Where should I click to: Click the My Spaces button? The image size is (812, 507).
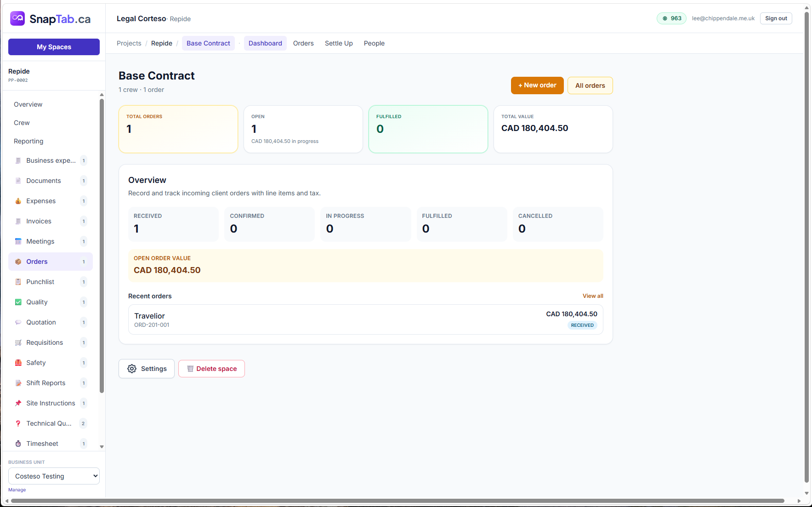pos(54,47)
